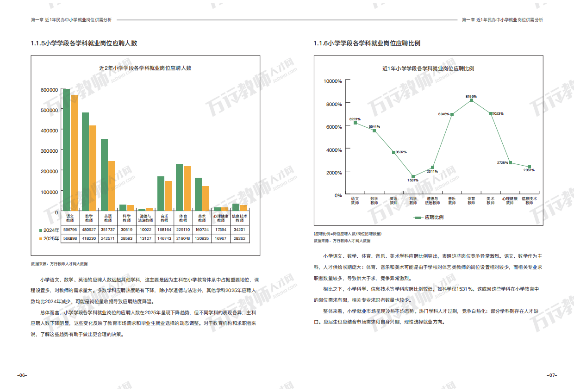Click table cell 17394

coord(221,230)
